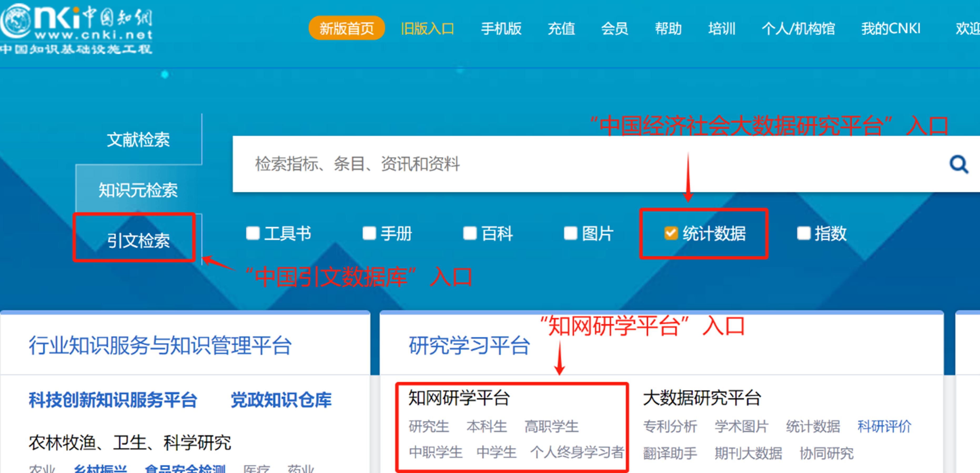The image size is (980, 473).
Task: Open 协同研究 link
Action: tap(827, 453)
